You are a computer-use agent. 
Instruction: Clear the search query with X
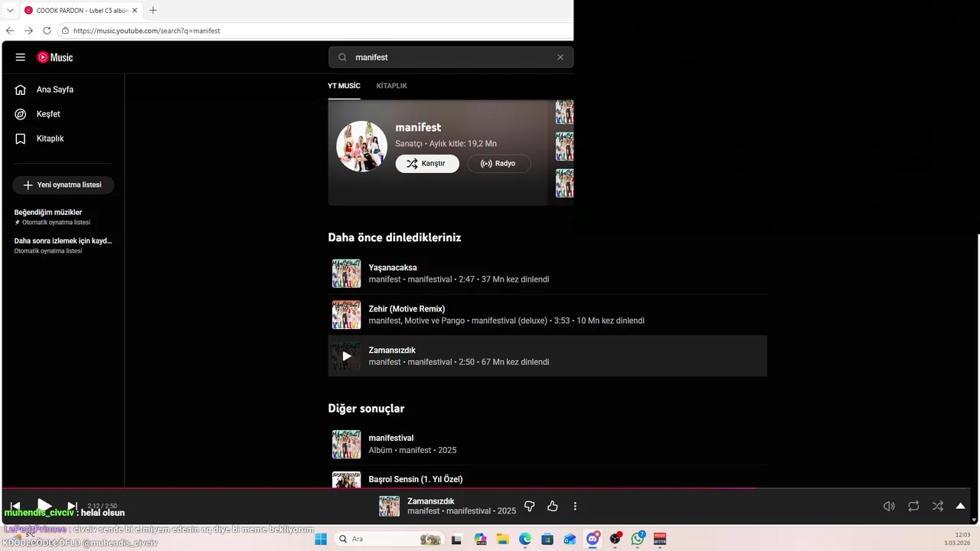pyautogui.click(x=560, y=57)
